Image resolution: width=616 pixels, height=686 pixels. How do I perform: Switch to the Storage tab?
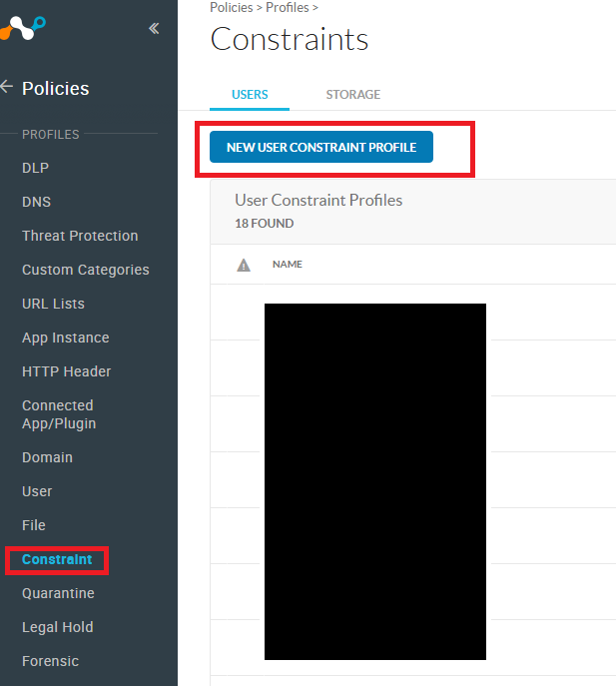[352, 95]
